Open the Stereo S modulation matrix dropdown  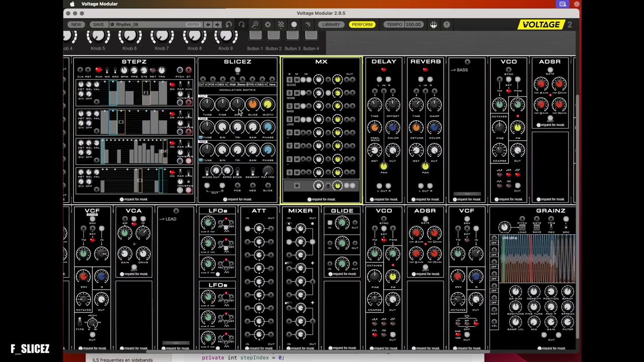243,84
